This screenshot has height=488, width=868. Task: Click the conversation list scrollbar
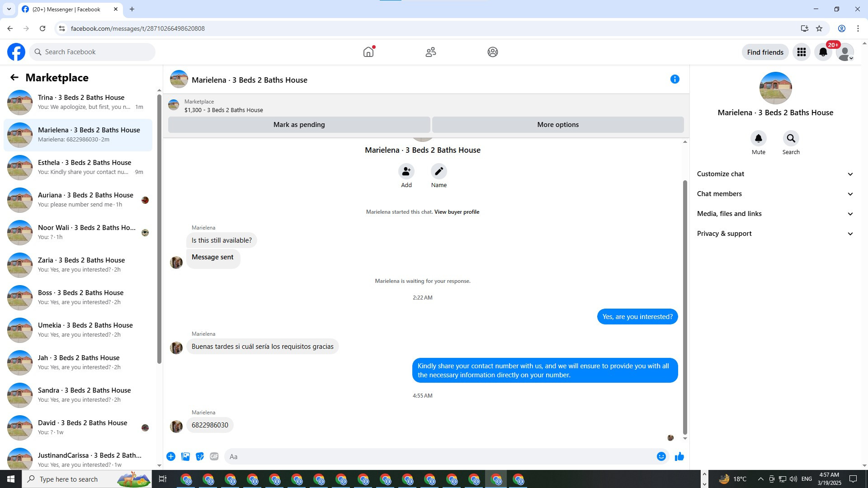[x=159, y=228]
